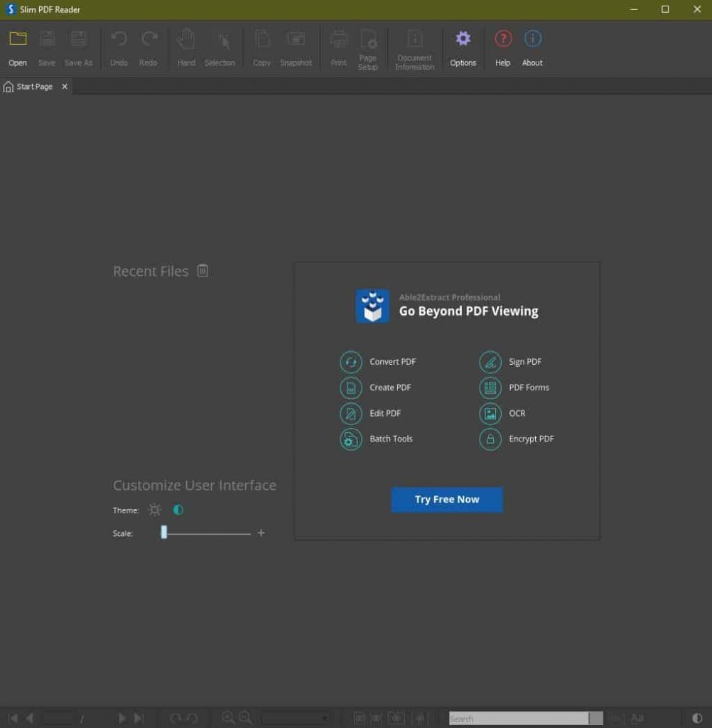Click the Scale slider handle
Screen dimensions: 712x728
pyautogui.click(x=164, y=532)
